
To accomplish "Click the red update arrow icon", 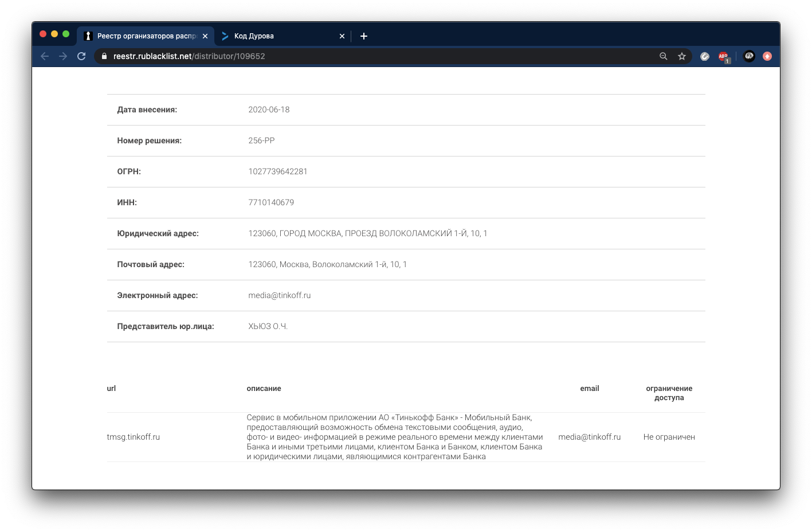I will (767, 56).
